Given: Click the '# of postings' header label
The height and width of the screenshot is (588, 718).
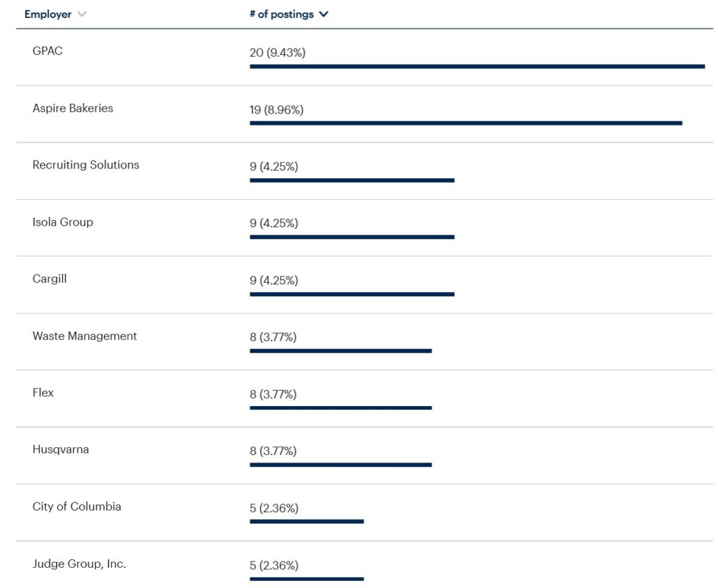Looking at the screenshot, I should (x=282, y=15).
